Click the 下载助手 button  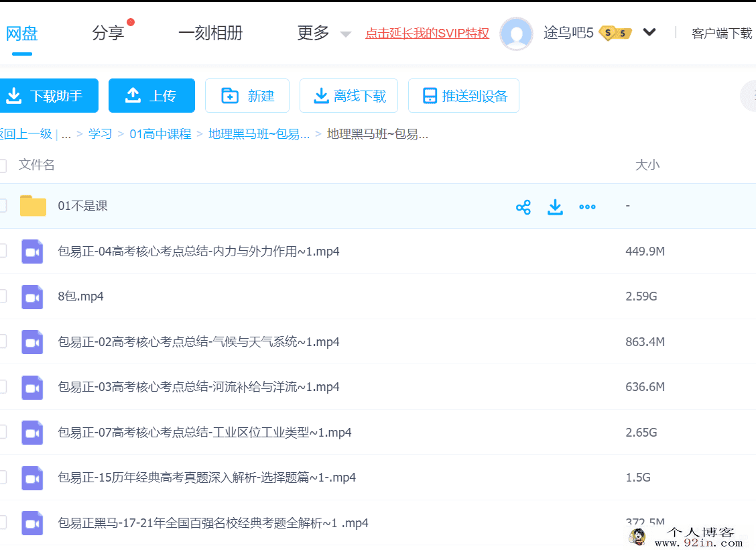(49, 95)
